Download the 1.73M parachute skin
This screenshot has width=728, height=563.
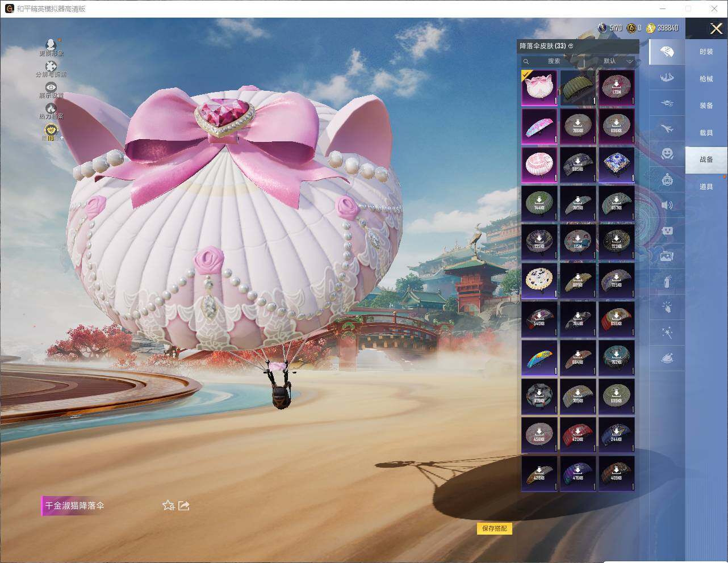(616, 87)
